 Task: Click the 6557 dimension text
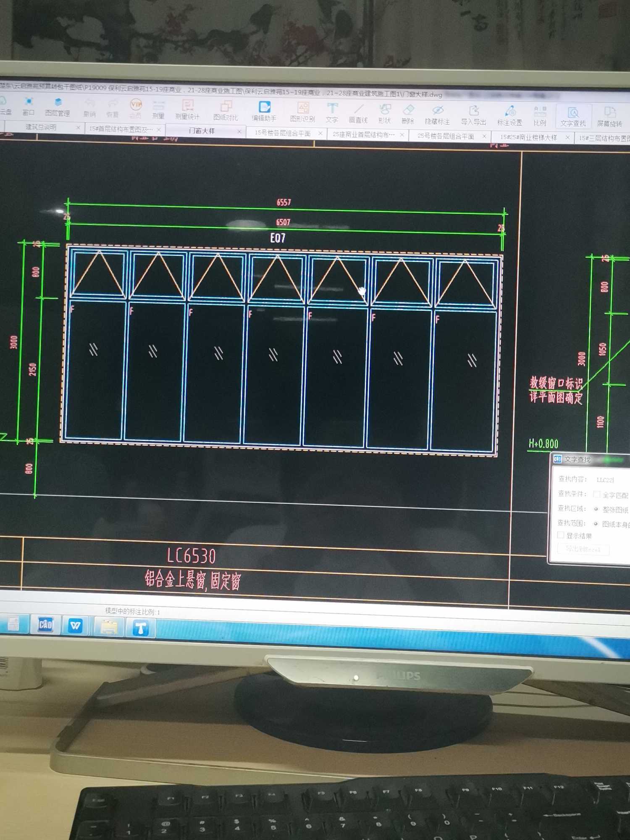click(x=284, y=202)
